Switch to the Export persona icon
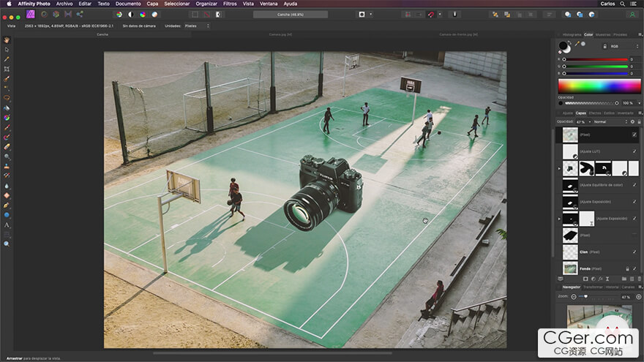 coord(80,14)
